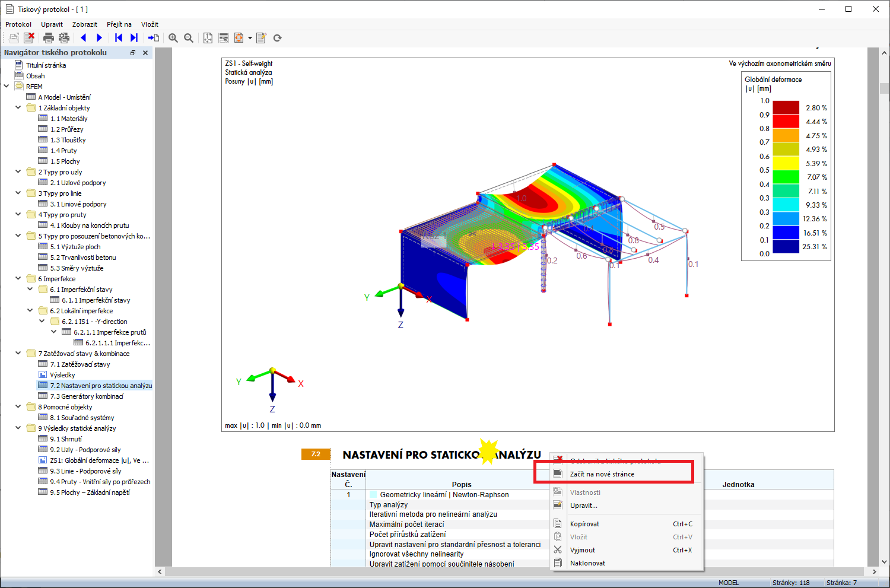Viewport: 890px width, 588px height.
Task: Jump to the first page of the protocol
Action: (x=119, y=38)
